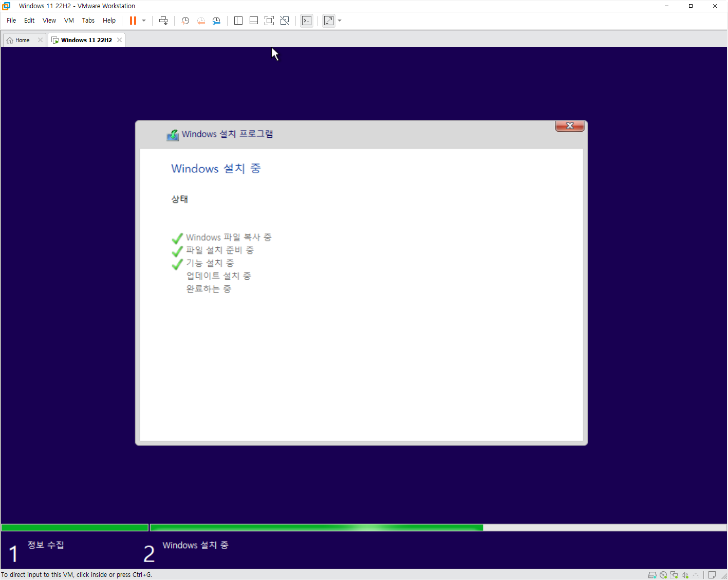Enter full screen mode
This screenshot has width=728, height=580.
tap(269, 21)
